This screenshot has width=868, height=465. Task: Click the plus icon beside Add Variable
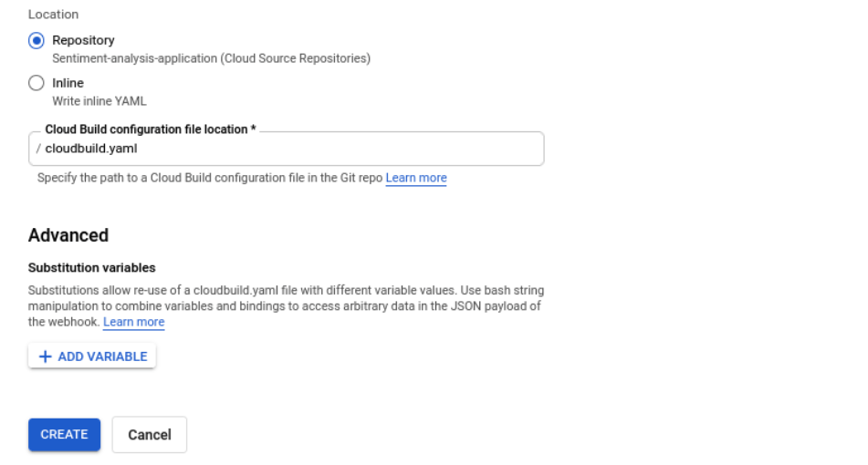coord(46,356)
